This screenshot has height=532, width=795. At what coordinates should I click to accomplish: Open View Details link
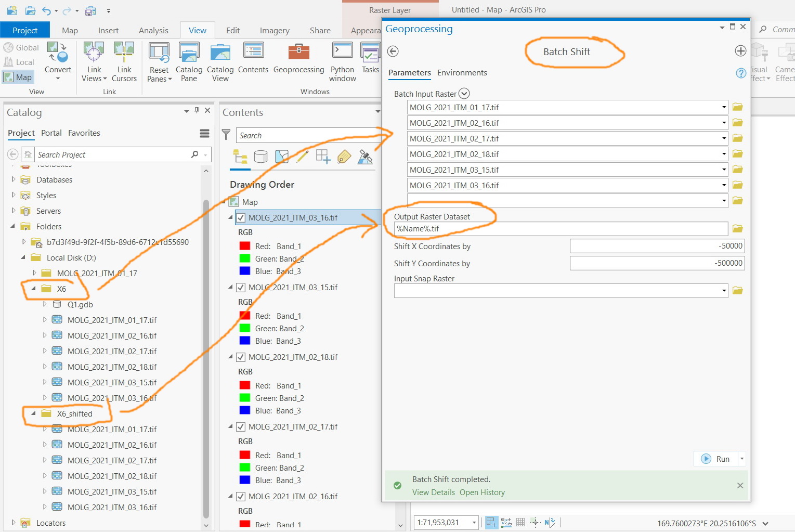(x=434, y=492)
